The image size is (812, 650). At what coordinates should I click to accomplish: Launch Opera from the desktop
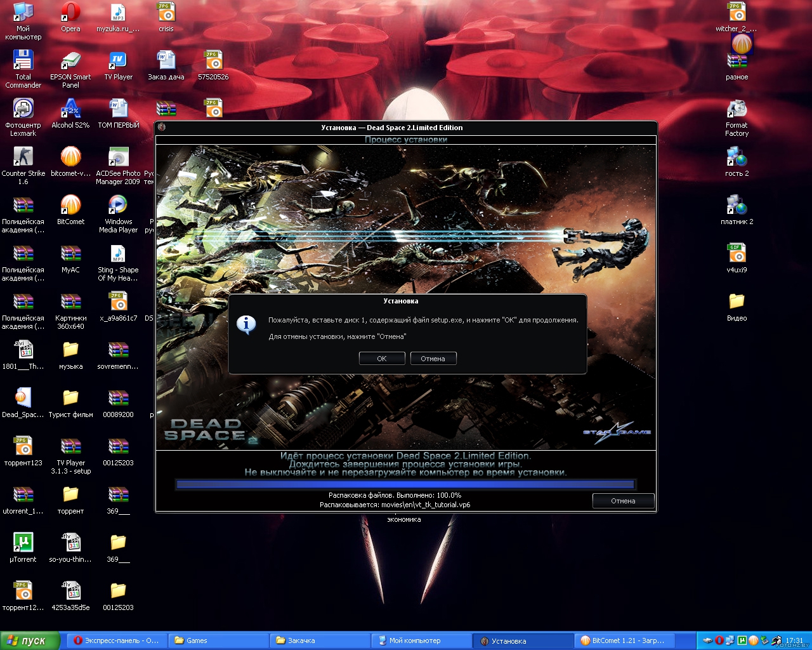point(70,17)
